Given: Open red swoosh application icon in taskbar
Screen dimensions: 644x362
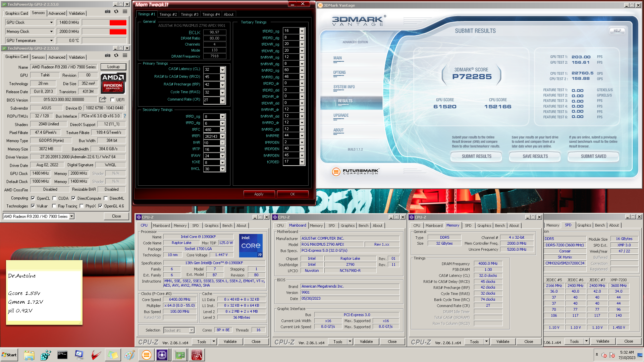Looking at the screenshot, I should pos(96,355).
